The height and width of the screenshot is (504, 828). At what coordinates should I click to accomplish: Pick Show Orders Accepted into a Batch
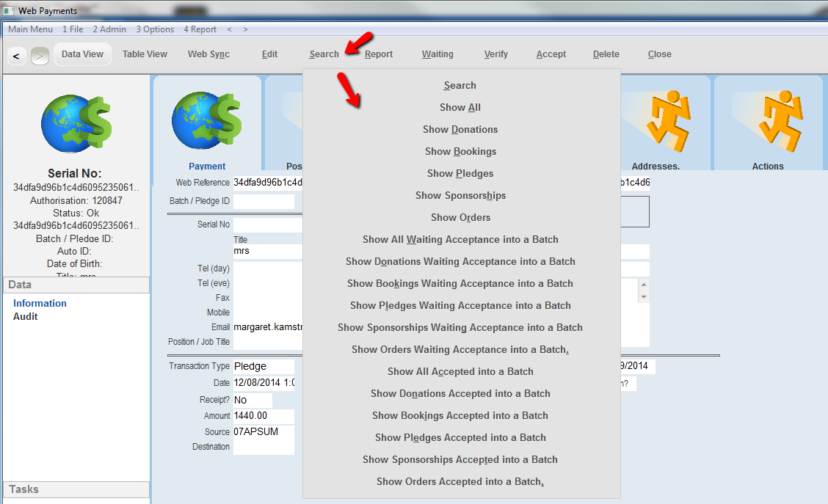click(x=460, y=482)
